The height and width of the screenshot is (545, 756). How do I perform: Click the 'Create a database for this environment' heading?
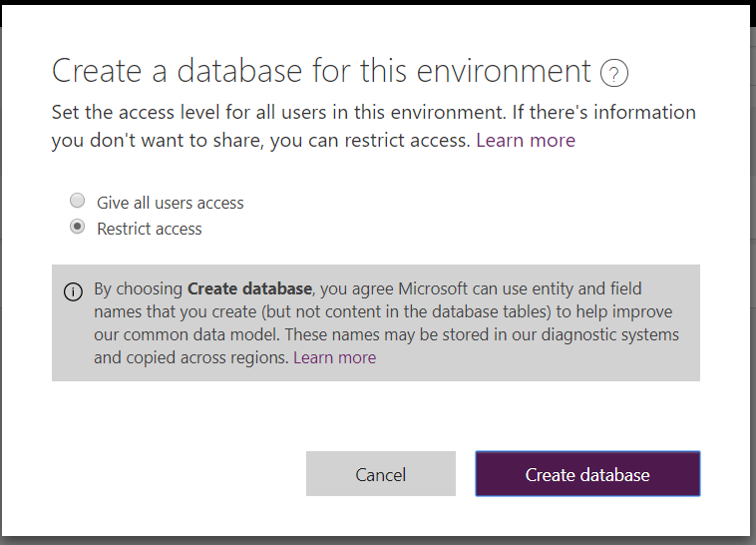pyautogui.click(x=321, y=72)
